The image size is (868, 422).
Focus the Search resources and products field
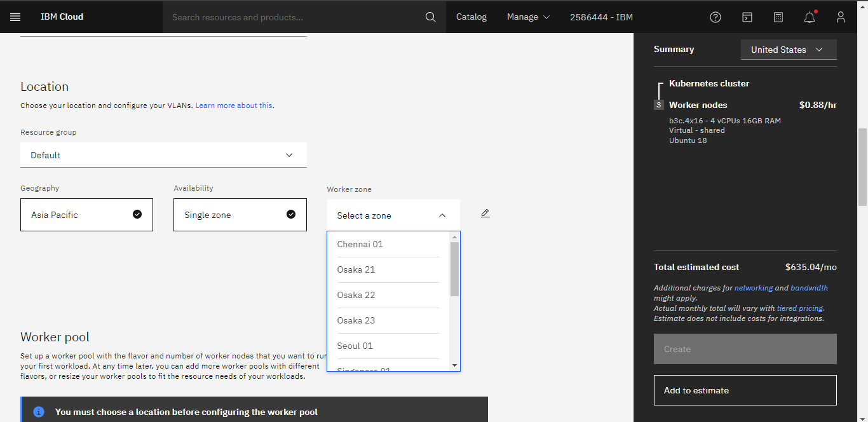click(x=292, y=17)
